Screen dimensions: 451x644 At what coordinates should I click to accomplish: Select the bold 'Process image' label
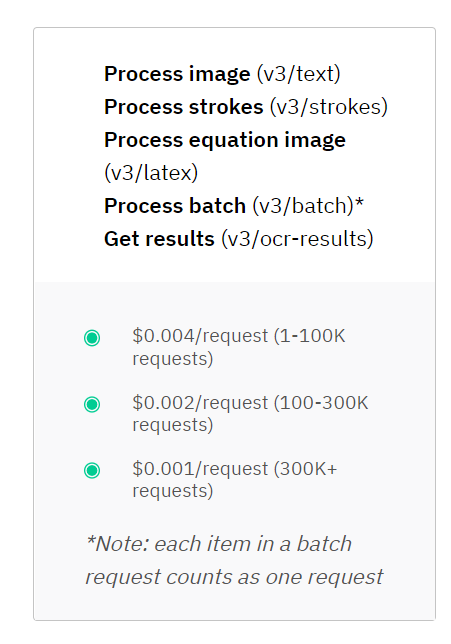[x=177, y=74]
